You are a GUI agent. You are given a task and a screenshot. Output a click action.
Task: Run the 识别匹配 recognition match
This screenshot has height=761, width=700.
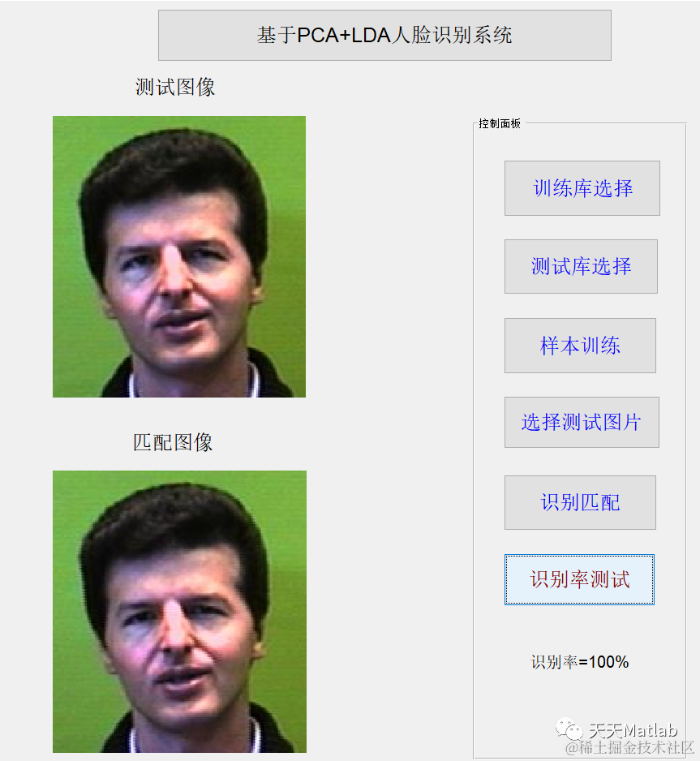(x=580, y=502)
